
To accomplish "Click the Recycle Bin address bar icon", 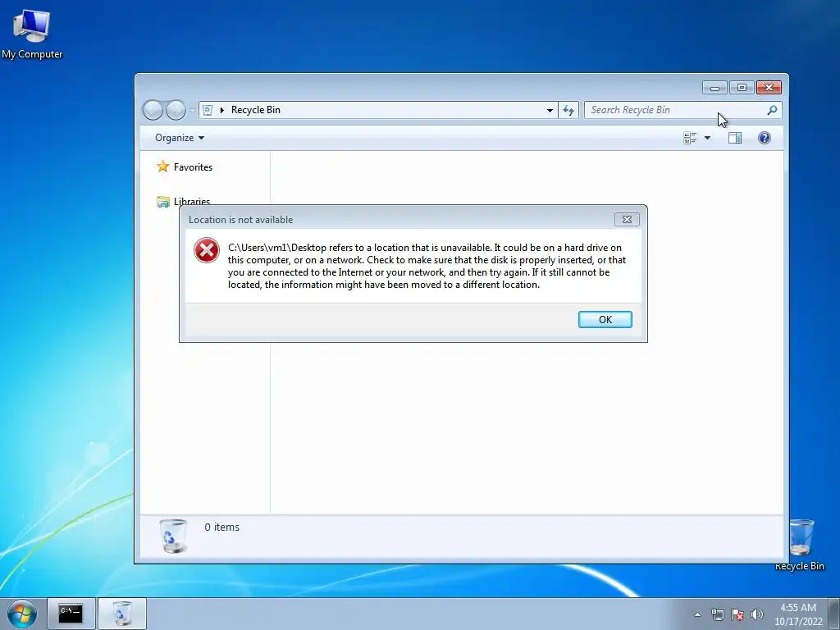I will (x=208, y=110).
